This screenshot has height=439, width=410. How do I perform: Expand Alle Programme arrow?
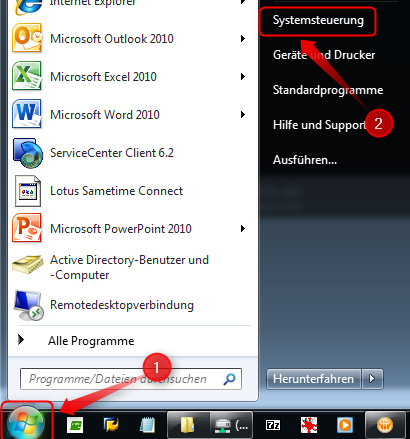pyautogui.click(x=21, y=340)
